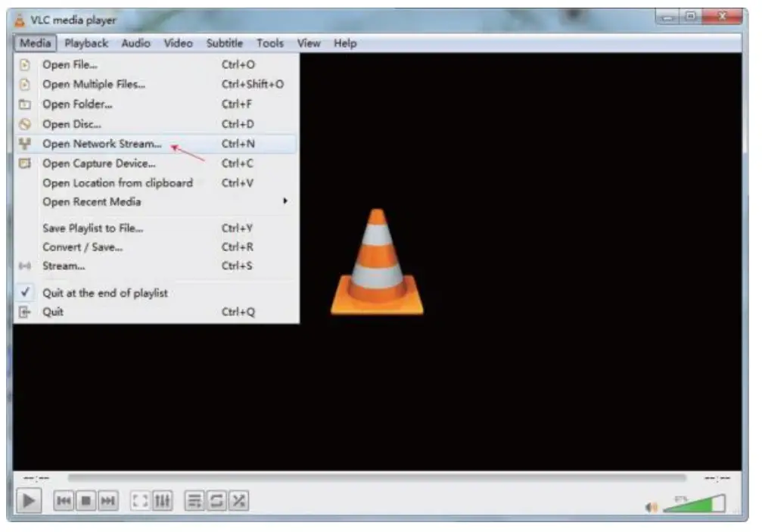Toggle fullscreen mode icon
Screen dimensions: 762x532
tap(140, 501)
